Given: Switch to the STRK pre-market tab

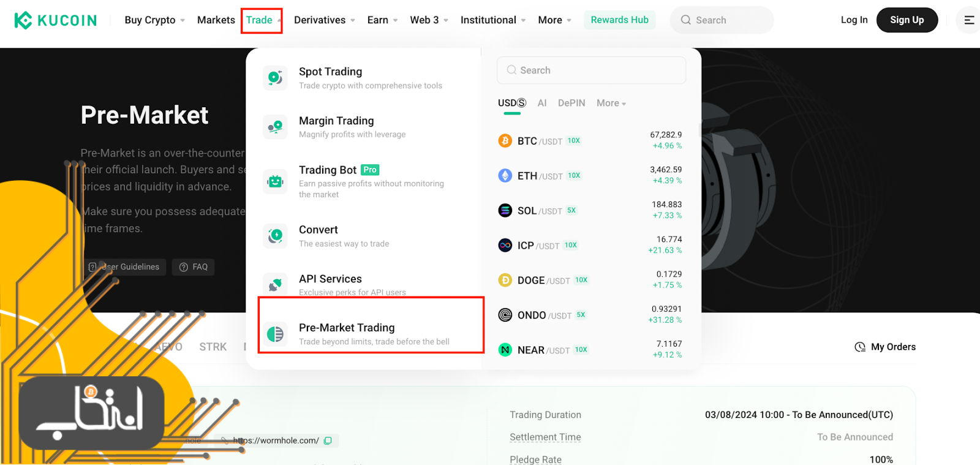Looking at the screenshot, I should pos(213,347).
